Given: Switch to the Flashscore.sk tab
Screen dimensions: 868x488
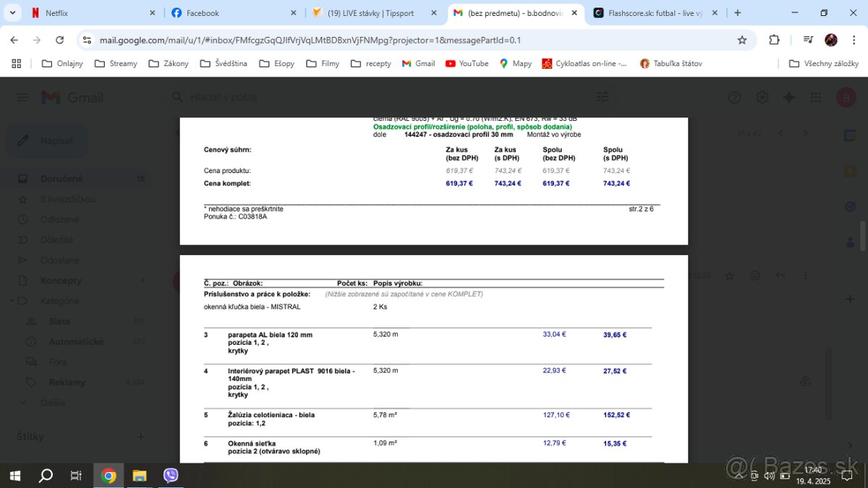Looking at the screenshot, I should [655, 13].
